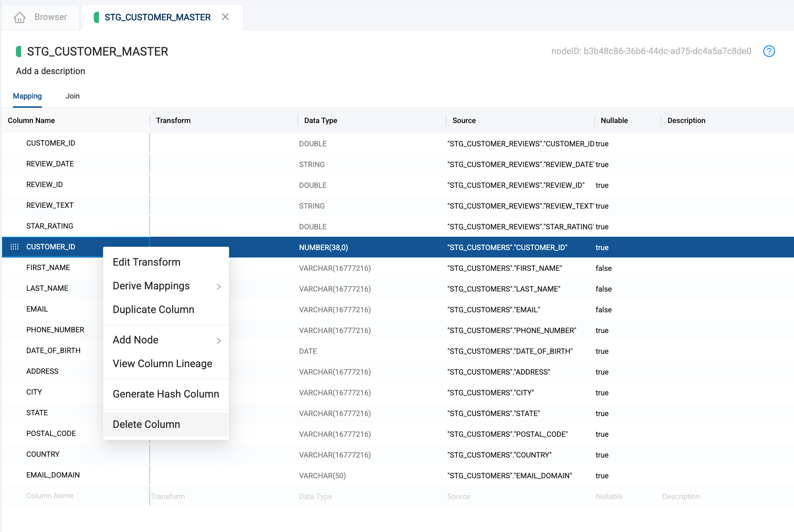Expand the Add Node submenu arrow
The image size is (794, 532).
pos(219,340)
